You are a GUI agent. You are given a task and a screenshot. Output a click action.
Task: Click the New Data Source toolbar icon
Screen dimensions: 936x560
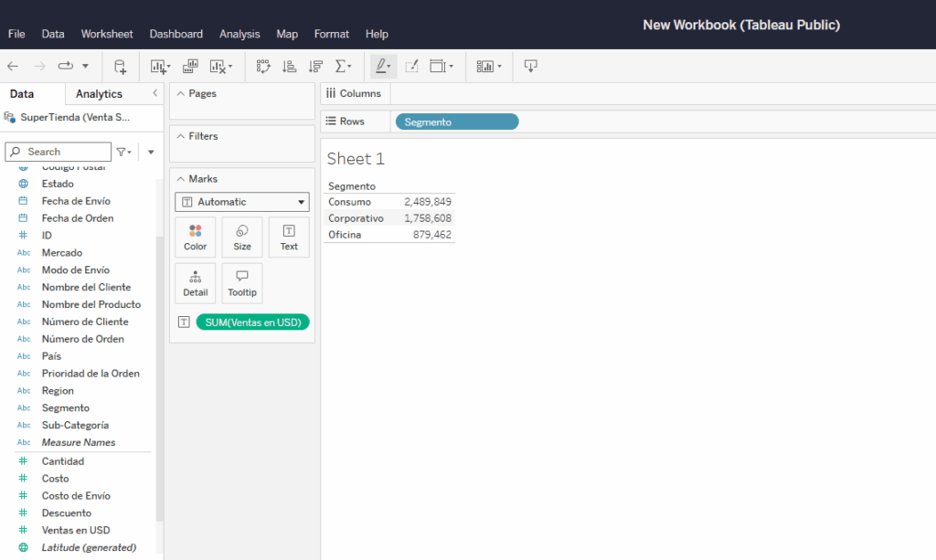pyautogui.click(x=120, y=67)
